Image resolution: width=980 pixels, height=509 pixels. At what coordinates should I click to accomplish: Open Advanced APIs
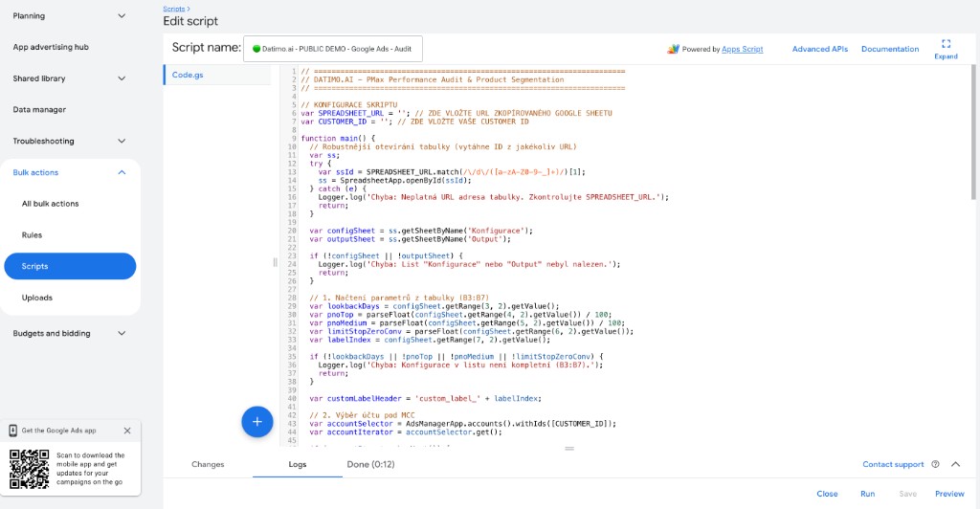tap(820, 49)
